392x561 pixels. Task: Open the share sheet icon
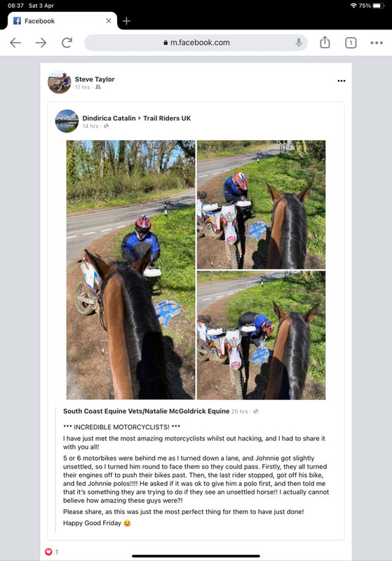325,42
